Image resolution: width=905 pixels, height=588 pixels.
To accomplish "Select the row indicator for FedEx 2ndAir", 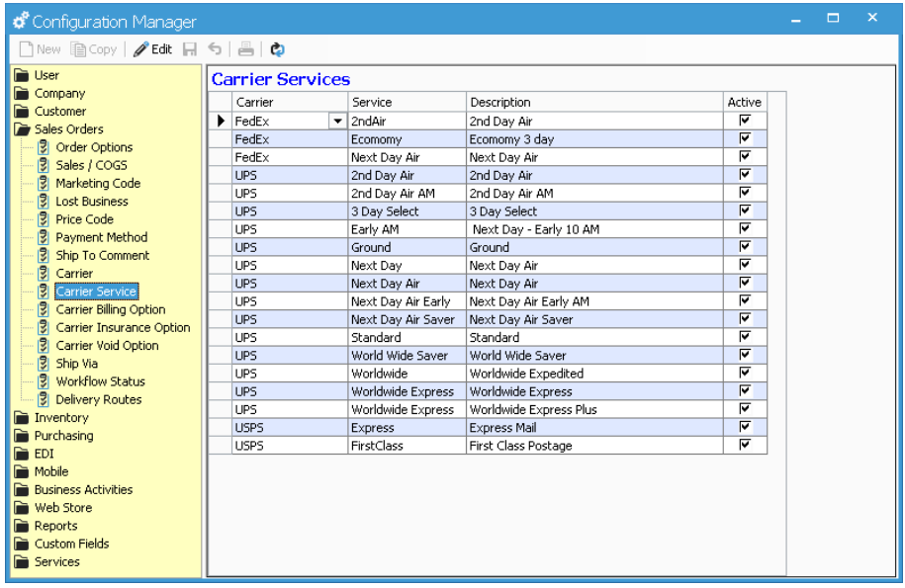I will 221,121.
